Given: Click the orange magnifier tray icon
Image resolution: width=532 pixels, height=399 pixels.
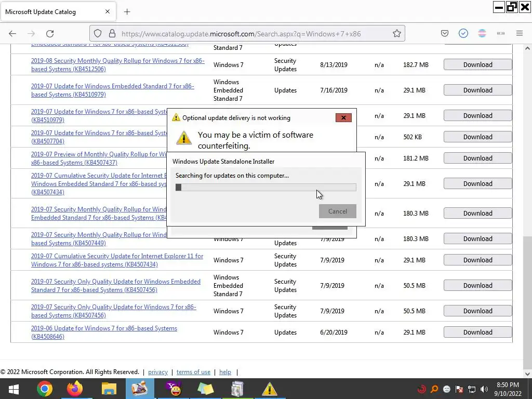Looking at the screenshot, I should coord(434,389).
